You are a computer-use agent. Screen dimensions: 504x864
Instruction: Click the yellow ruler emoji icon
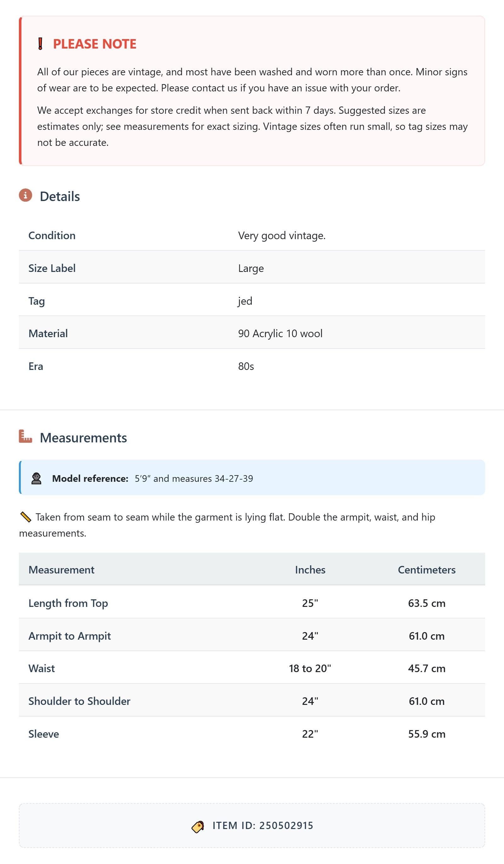(x=26, y=517)
